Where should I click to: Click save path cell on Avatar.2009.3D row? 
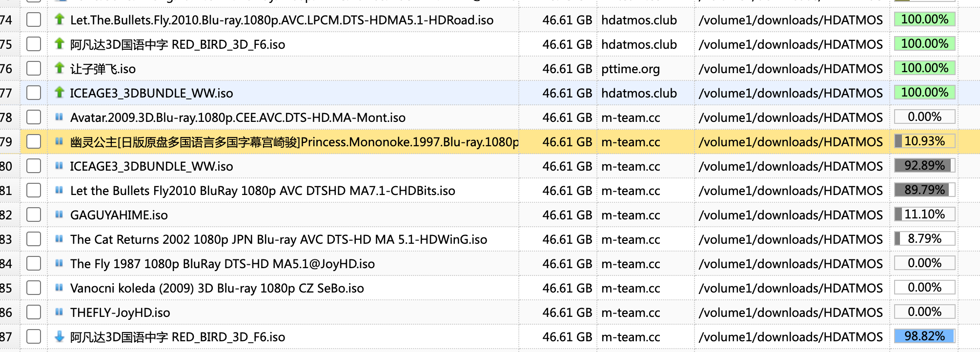pyautogui.click(x=791, y=117)
